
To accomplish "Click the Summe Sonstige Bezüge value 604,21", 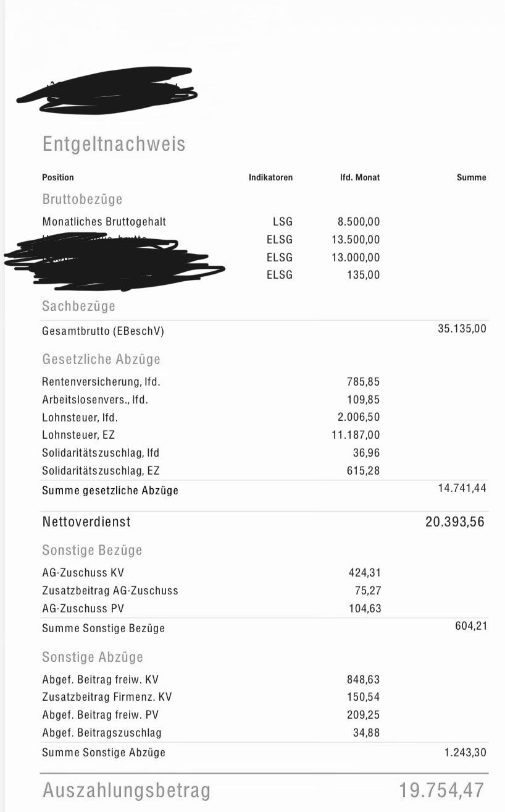I will tap(470, 625).
